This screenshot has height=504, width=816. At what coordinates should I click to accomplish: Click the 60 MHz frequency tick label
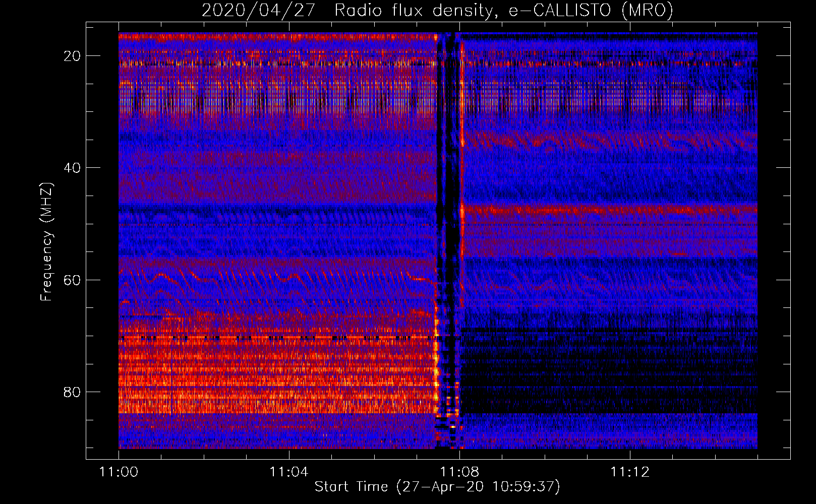click(73, 280)
